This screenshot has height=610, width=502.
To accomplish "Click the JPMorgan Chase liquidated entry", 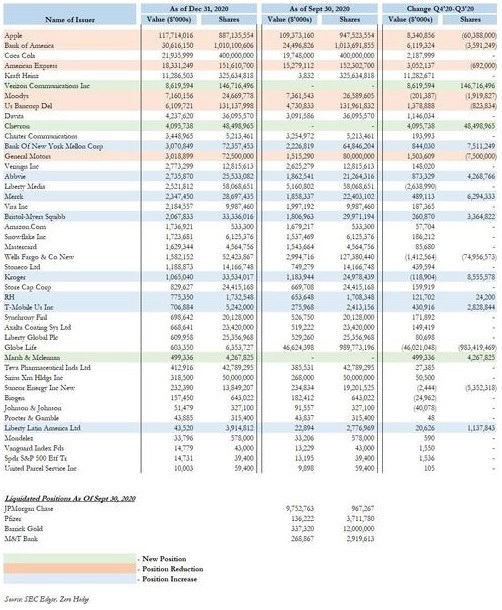I will click(x=29, y=508).
